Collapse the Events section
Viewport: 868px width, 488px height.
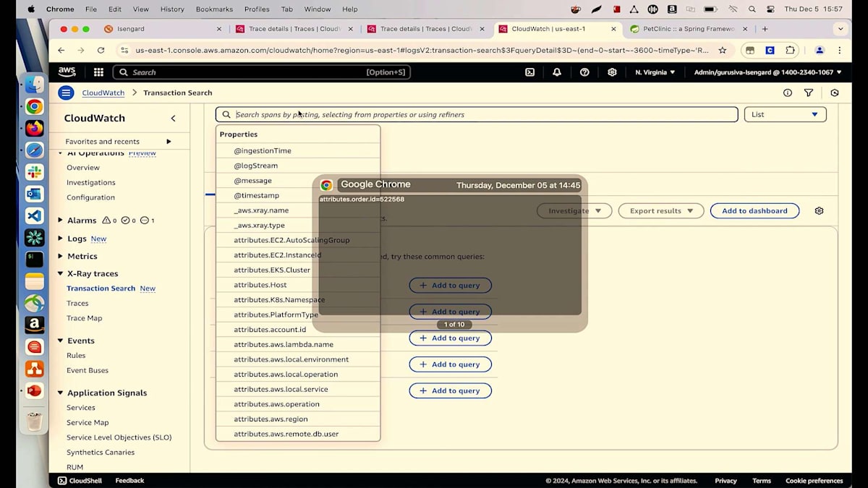tap(60, 341)
